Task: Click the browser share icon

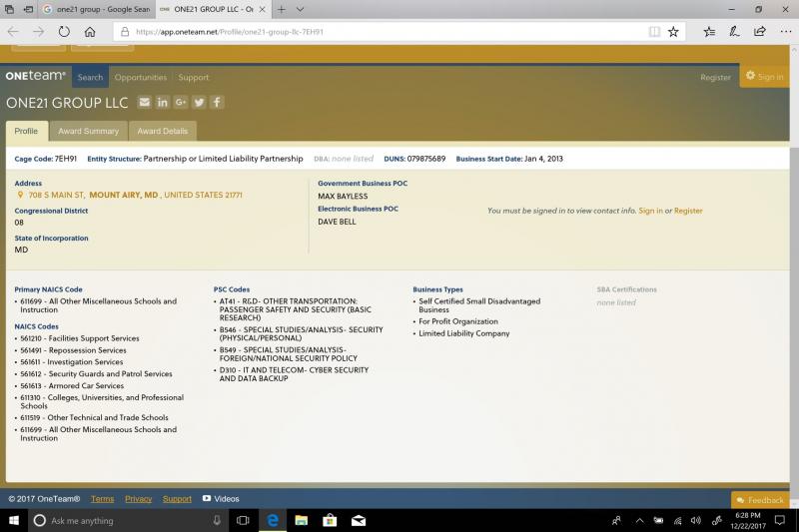Action: click(760, 32)
